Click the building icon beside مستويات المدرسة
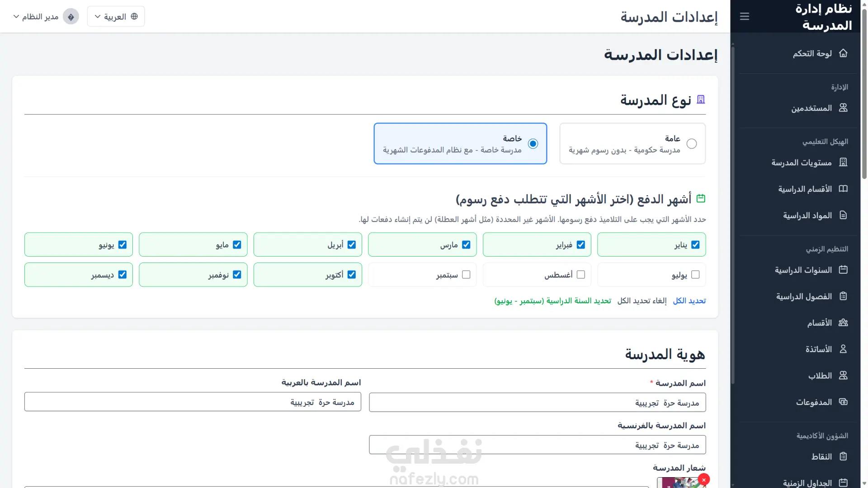 843,162
